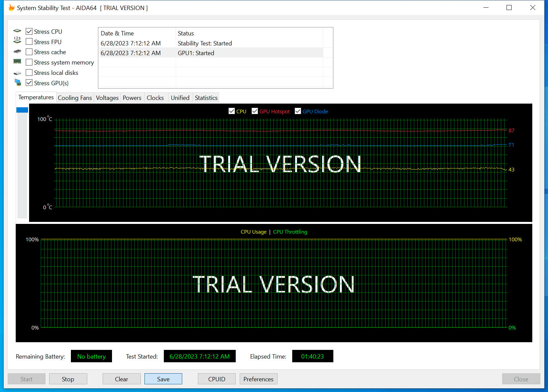Image resolution: width=548 pixels, height=392 pixels.
Task: Click the CPU Throttling legend label
Action: pyautogui.click(x=290, y=232)
